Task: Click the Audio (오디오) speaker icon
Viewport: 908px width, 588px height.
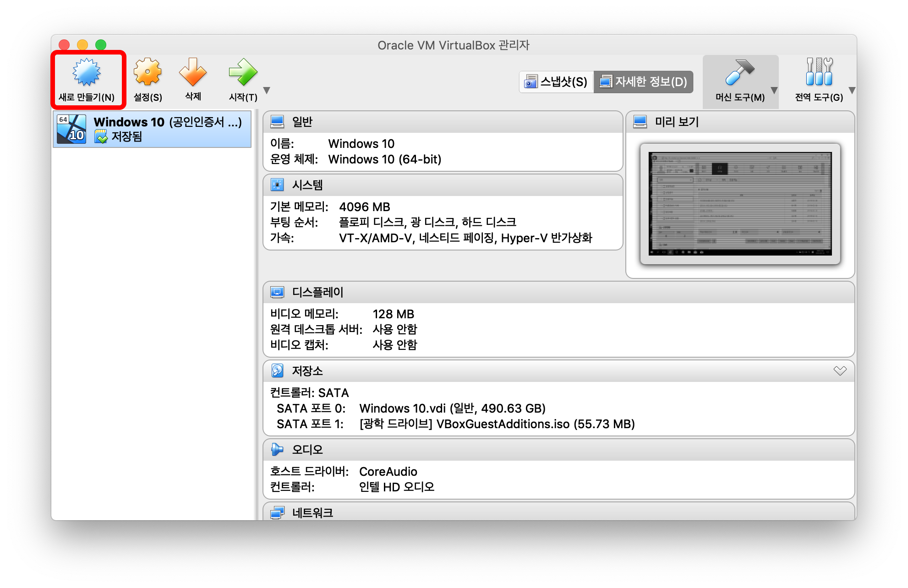Action: pyautogui.click(x=277, y=449)
